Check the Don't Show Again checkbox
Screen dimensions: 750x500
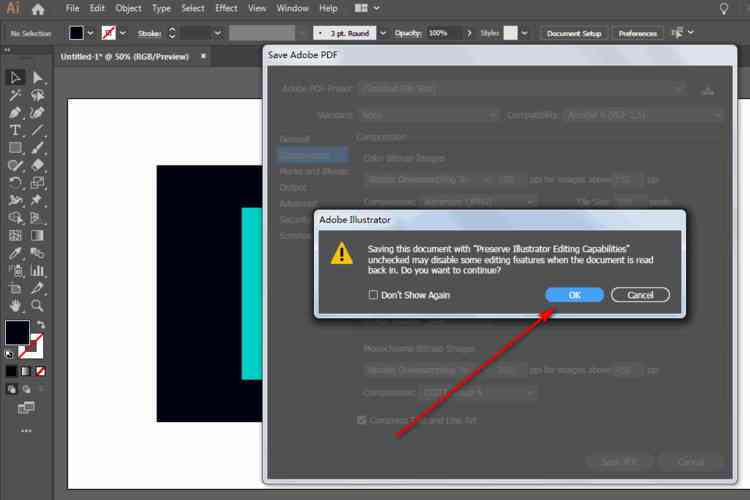click(x=373, y=295)
